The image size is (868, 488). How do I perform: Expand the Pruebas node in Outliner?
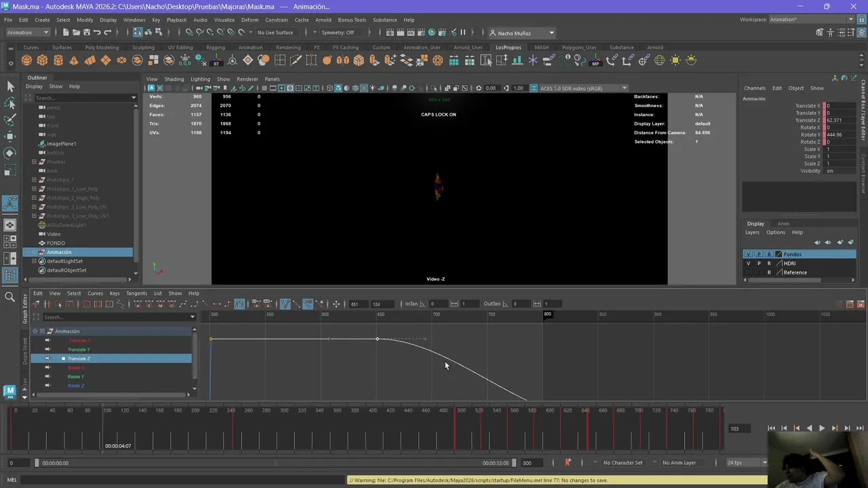coord(34,162)
